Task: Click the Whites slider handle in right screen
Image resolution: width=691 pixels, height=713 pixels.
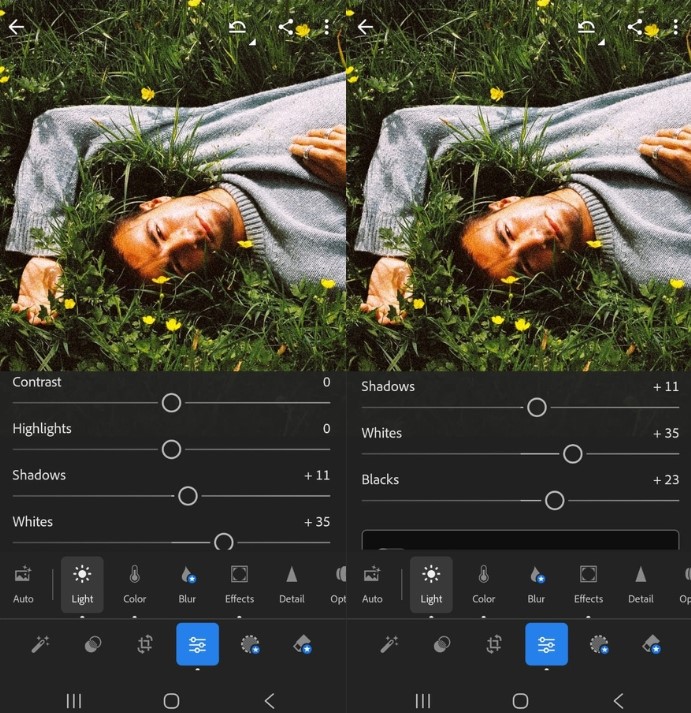Action: [572, 454]
